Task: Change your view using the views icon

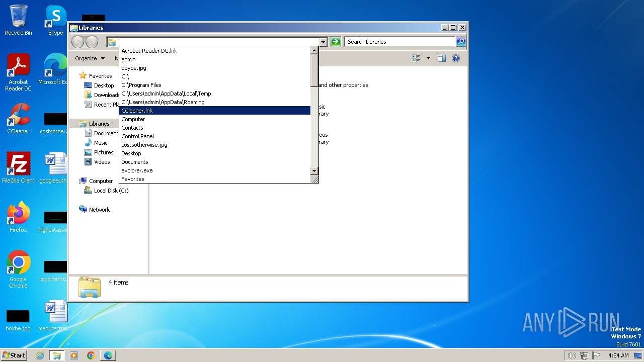Action: [417, 58]
